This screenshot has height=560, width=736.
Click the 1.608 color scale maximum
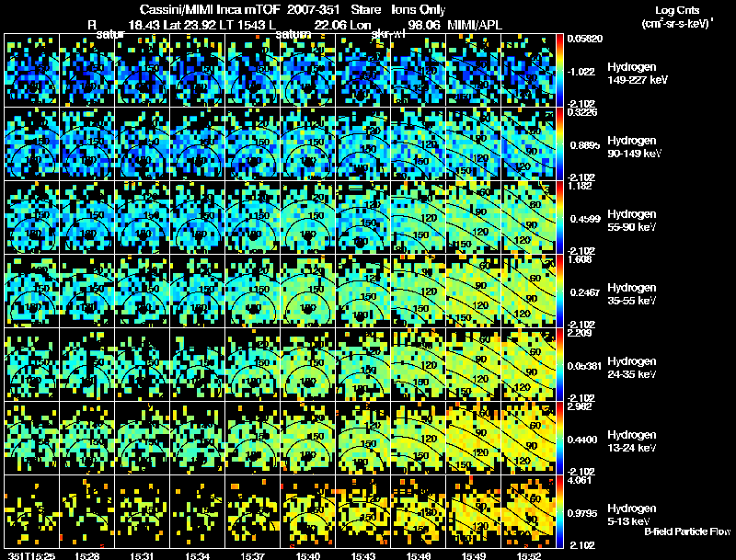(580, 259)
